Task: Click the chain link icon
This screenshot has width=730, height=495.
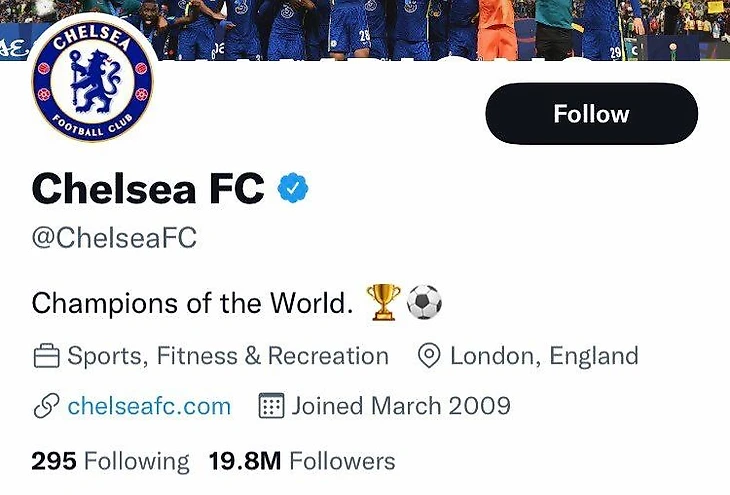Action: tap(45, 406)
